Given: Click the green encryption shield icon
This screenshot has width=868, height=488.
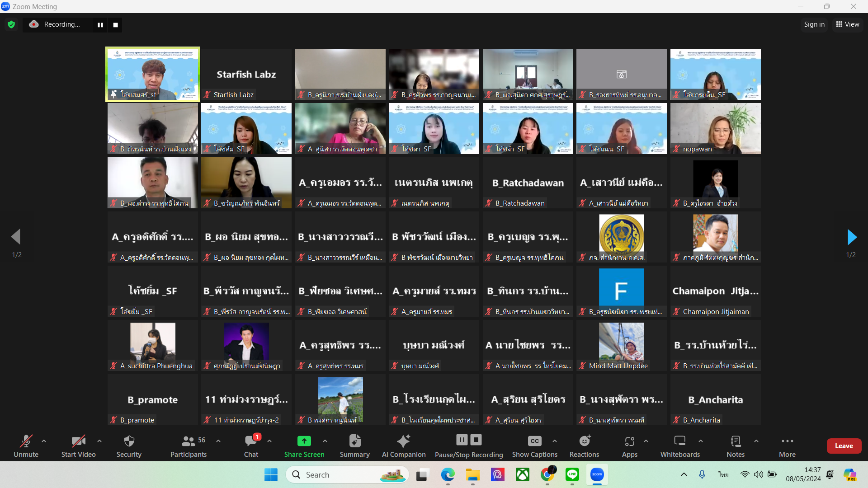Looking at the screenshot, I should (11, 24).
